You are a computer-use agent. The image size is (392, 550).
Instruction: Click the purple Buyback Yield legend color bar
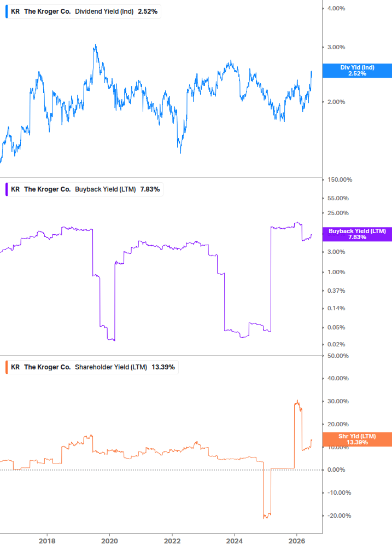tap(7, 189)
